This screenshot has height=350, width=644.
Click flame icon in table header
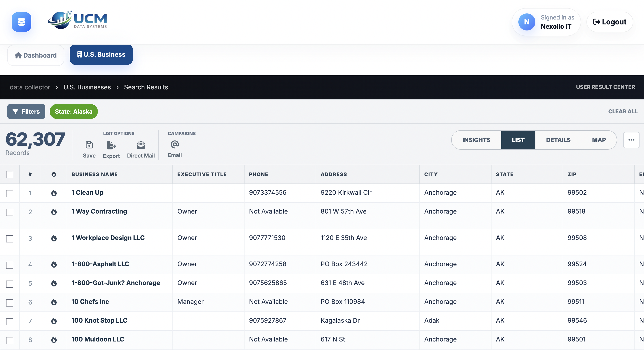[x=54, y=174]
